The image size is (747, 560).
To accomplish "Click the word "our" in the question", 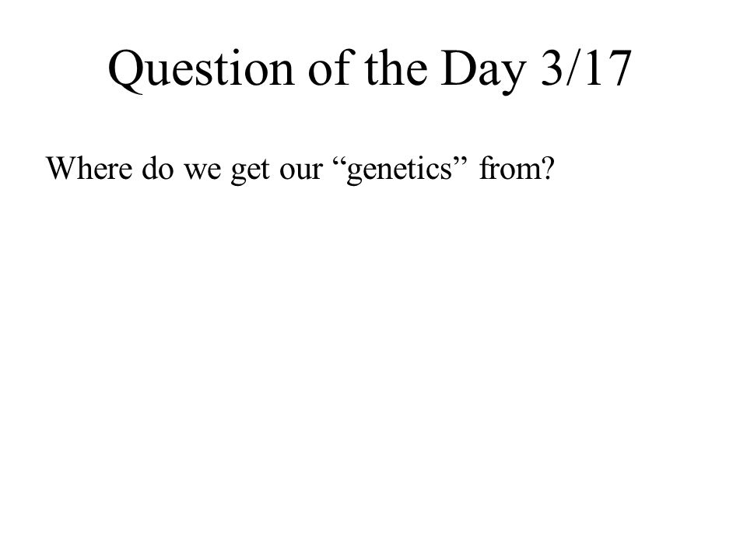I will coord(300,172).
